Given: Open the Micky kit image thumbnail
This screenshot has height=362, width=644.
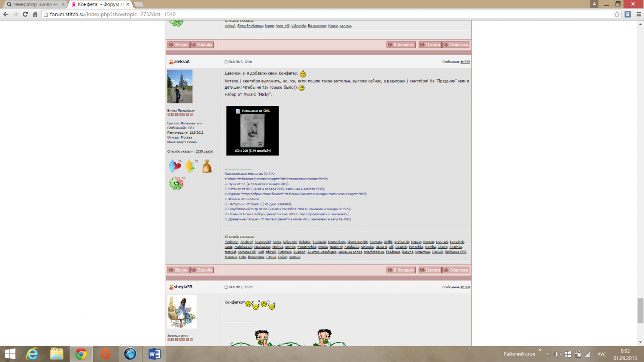Looking at the screenshot, I should click(252, 131).
